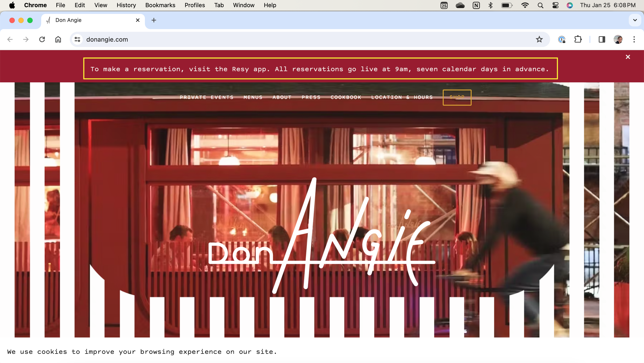Open the History menu

coord(126,5)
